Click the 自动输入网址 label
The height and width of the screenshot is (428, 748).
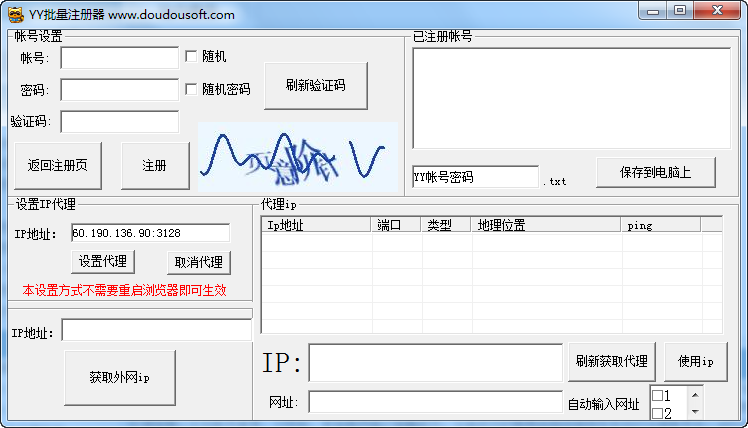(x=603, y=405)
